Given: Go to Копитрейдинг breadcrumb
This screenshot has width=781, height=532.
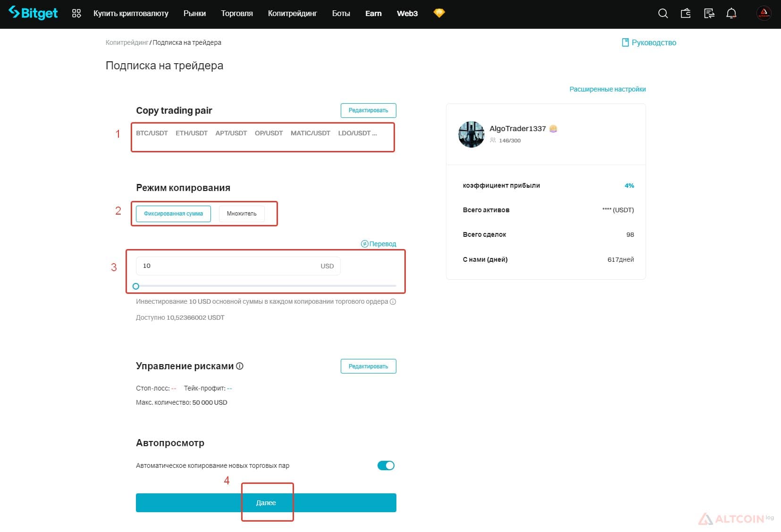Looking at the screenshot, I should [127, 42].
